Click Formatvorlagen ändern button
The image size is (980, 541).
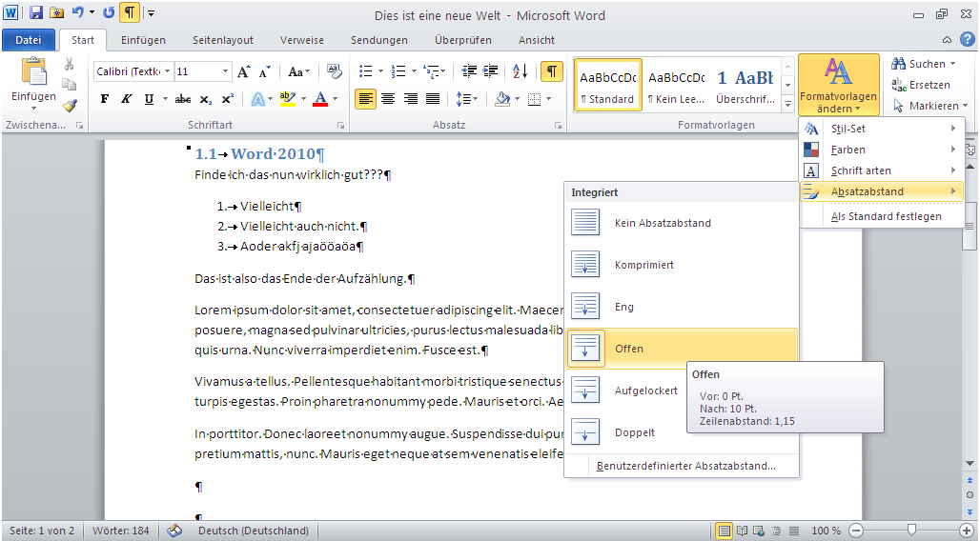tap(839, 85)
